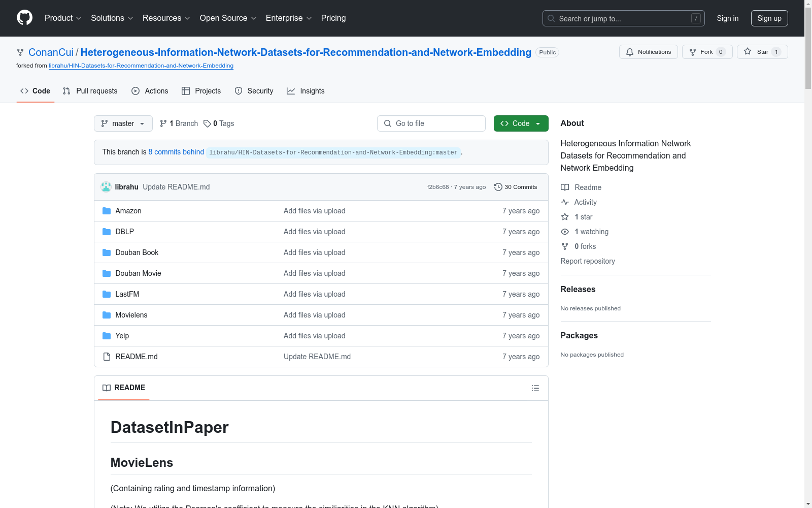The height and width of the screenshot is (508, 812).
Task: Click the '1 Branch' link
Action: click(x=179, y=123)
